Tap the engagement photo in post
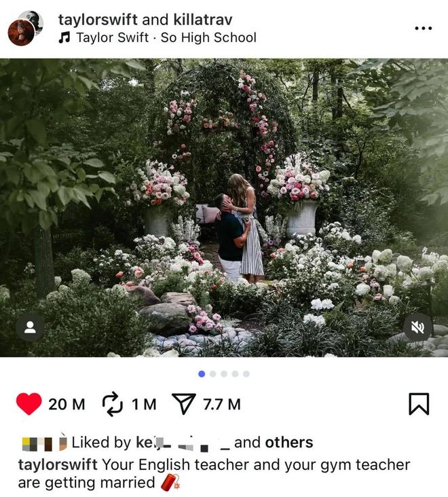 pyautogui.click(x=224, y=208)
